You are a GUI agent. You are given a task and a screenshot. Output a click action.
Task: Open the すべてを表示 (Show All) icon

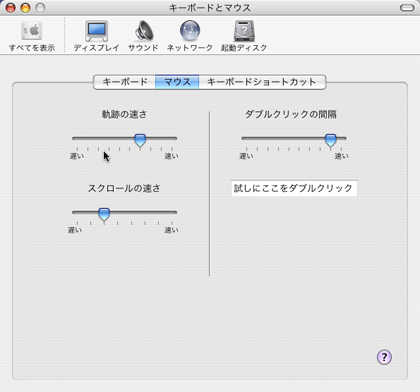pyautogui.click(x=32, y=31)
